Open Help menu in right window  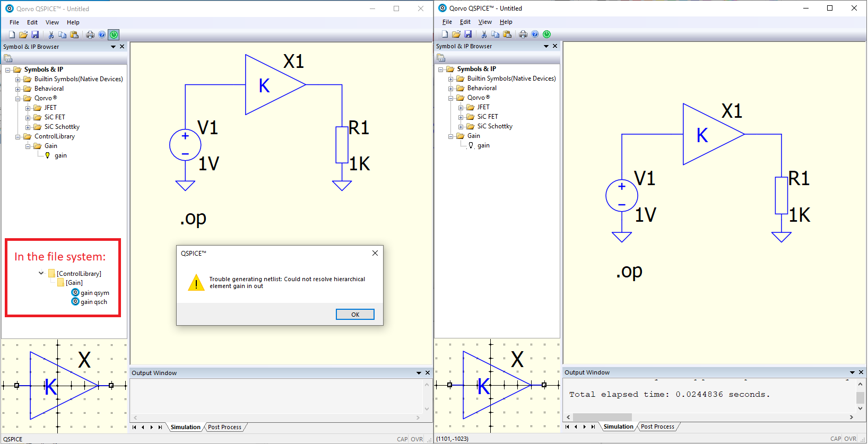506,22
